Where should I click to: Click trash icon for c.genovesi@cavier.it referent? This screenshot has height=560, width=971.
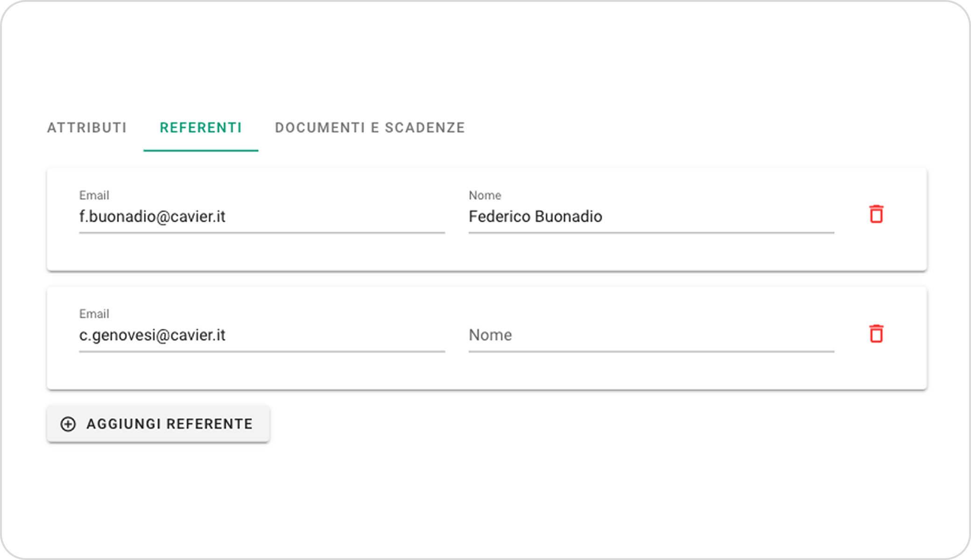pyautogui.click(x=876, y=334)
